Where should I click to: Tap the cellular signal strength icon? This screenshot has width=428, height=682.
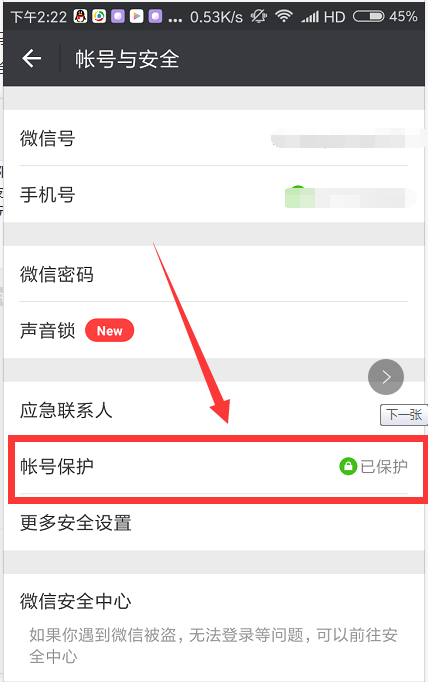click(x=310, y=17)
